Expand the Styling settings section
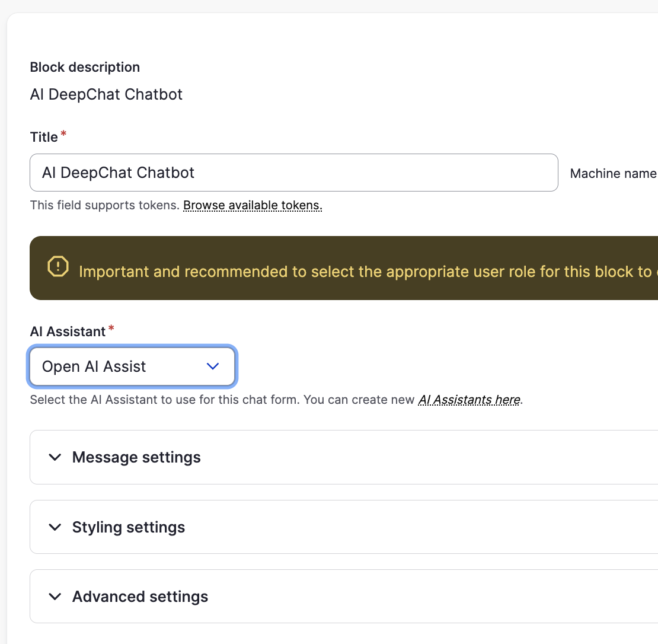This screenshot has width=658, height=644. tap(129, 527)
